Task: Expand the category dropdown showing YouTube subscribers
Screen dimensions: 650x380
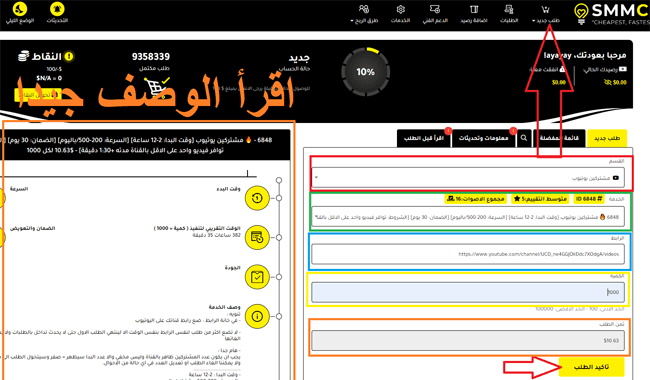Action: tap(468, 178)
